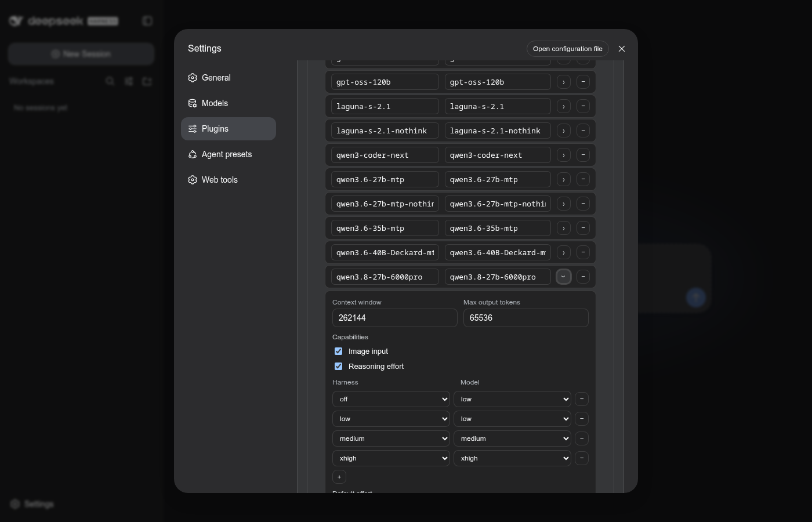
Task: Remove the laguna-s-2.1-nothink model row
Action: [x=583, y=131]
